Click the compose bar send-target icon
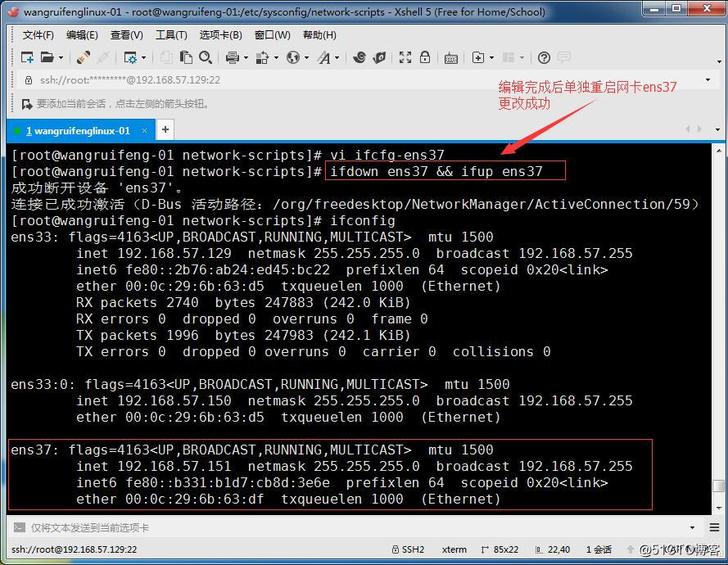This screenshot has height=565, width=728. click(x=20, y=527)
